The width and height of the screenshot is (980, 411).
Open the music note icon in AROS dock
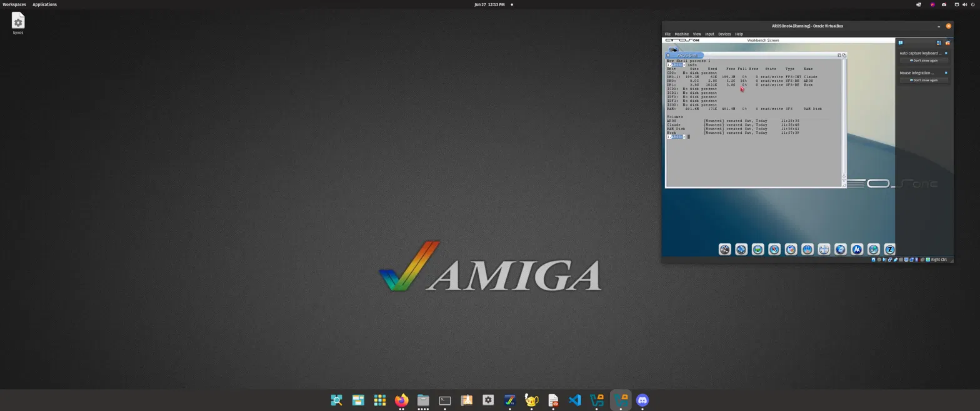(x=874, y=250)
